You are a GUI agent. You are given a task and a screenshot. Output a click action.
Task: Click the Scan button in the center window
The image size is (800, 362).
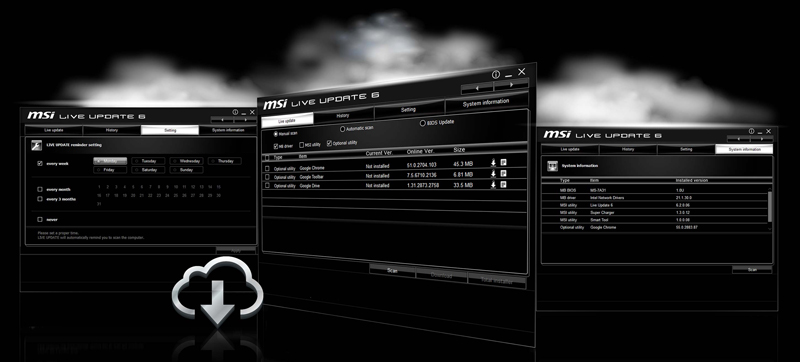(x=392, y=271)
